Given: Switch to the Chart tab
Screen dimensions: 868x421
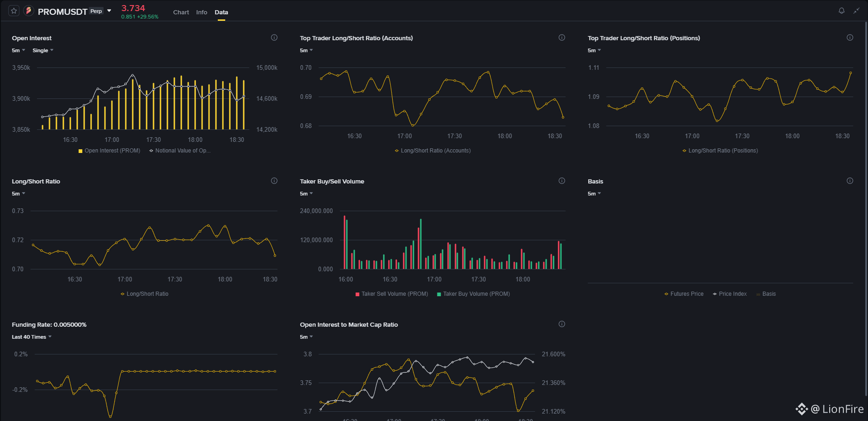Looking at the screenshot, I should tap(181, 12).
